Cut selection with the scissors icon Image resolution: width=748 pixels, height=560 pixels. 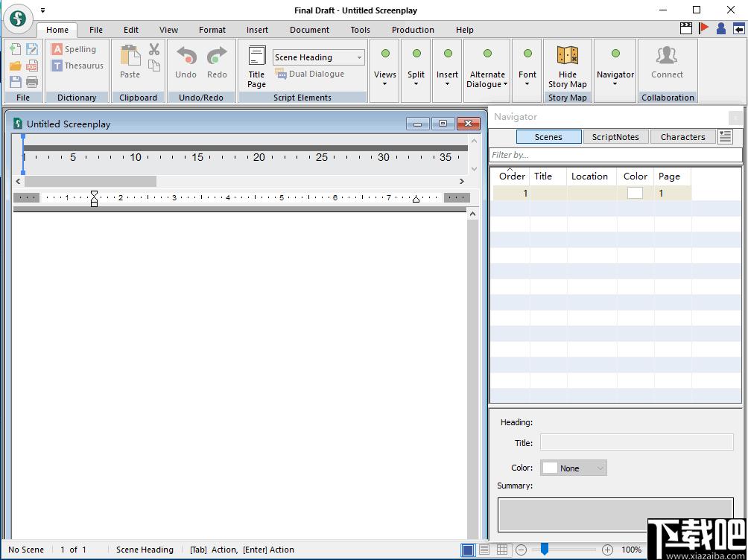[154, 49]
